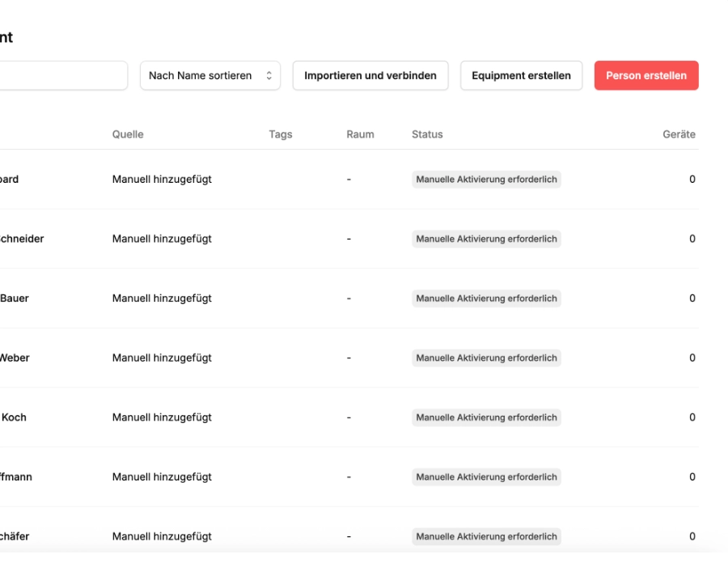Click the Raum column header
The height and width of the screenshot is (563, 728).
pos(360,134)
